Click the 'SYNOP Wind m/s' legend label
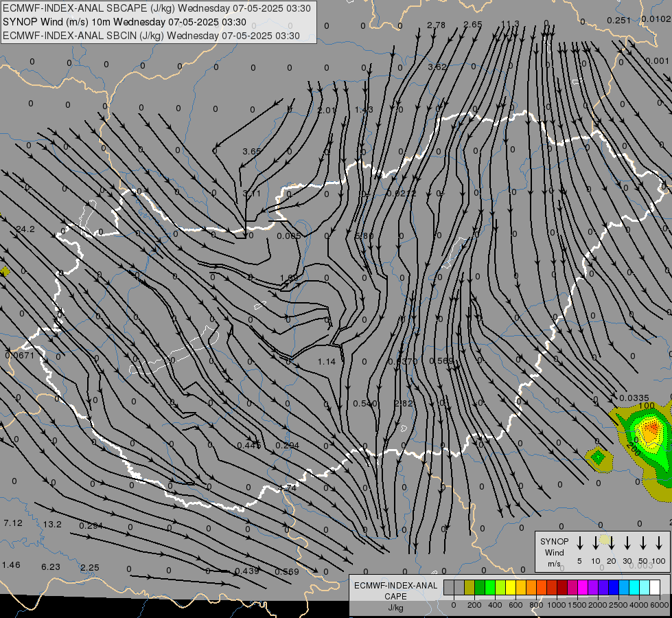Viewport: 672px width, 618px height. pos(554,552)
